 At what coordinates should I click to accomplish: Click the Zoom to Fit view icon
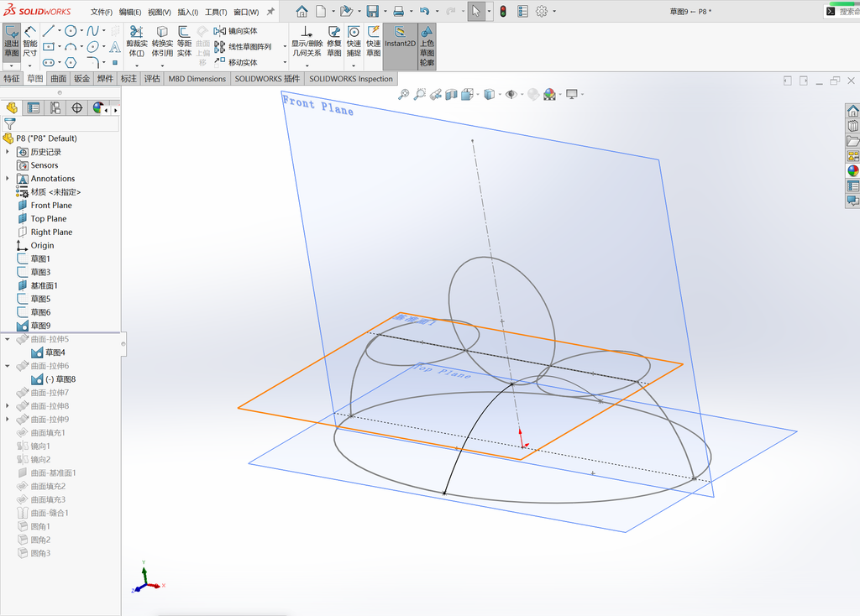(x=403, y=94)
